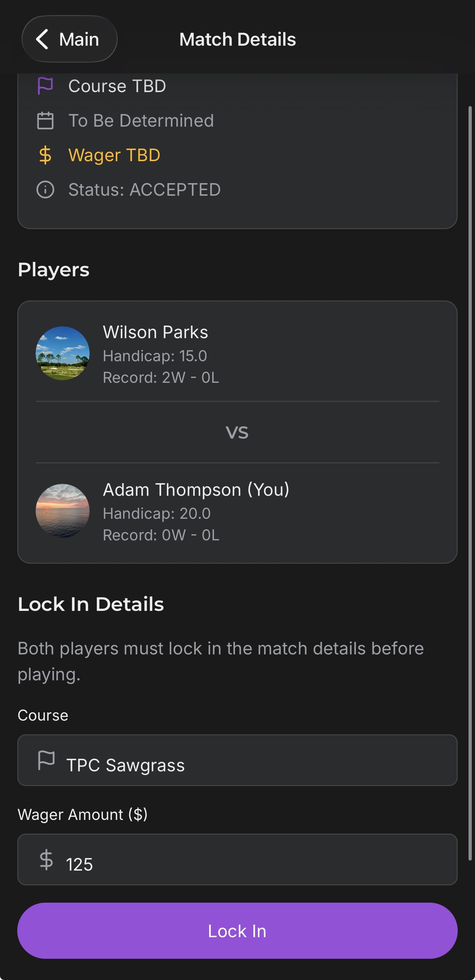Click the purple flag icon next to Course TBD

[x=45, y=86]
